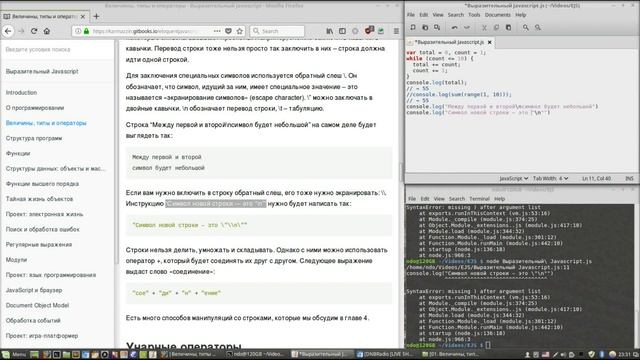The height and width of the screenshot is (360, 640).
Task: Click new document icon in editor
Action: tap(413, 27)
